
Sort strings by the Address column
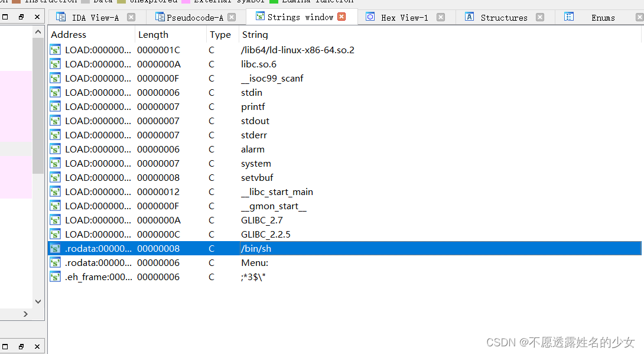pos(68,34)
